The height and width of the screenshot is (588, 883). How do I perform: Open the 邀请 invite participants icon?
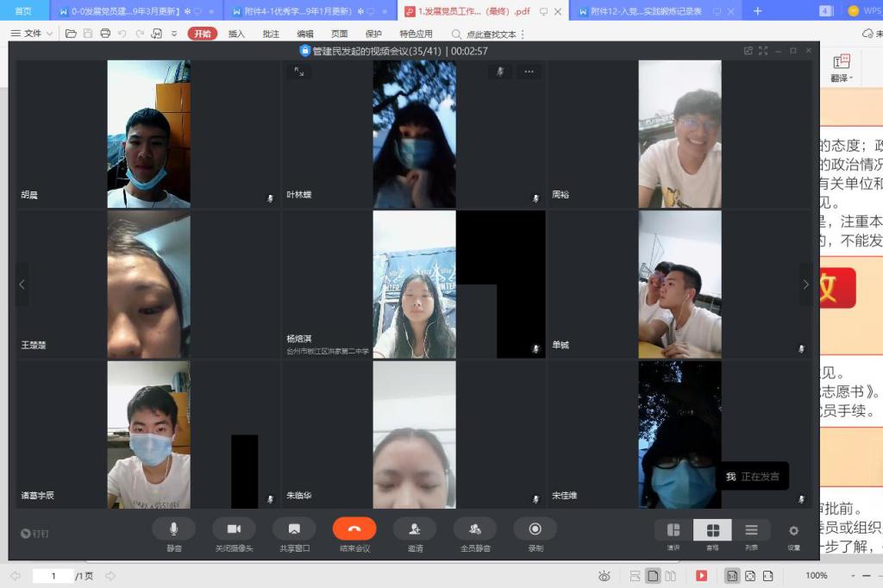(415, 529)
